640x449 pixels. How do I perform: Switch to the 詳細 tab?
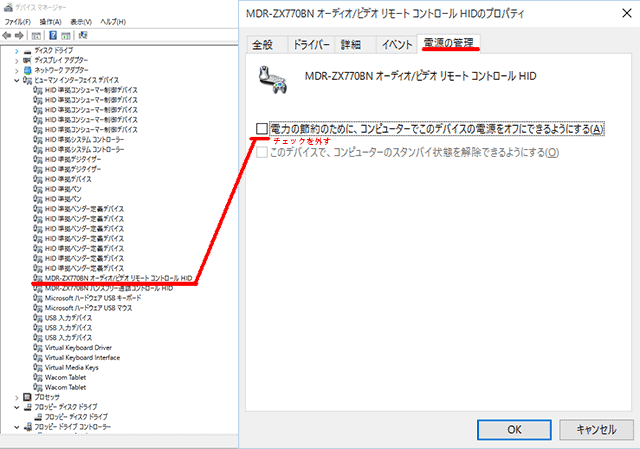[x=351, y=44]
